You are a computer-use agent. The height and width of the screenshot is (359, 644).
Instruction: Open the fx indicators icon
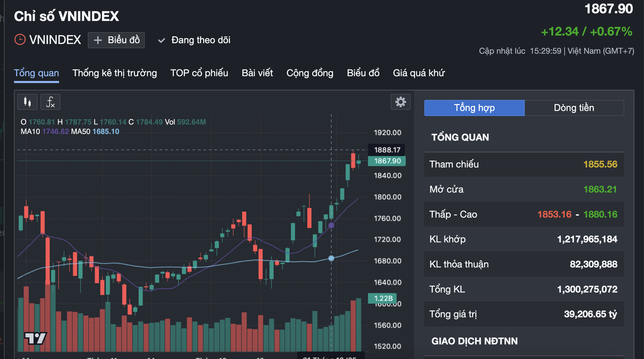click(x=50, y=102)
